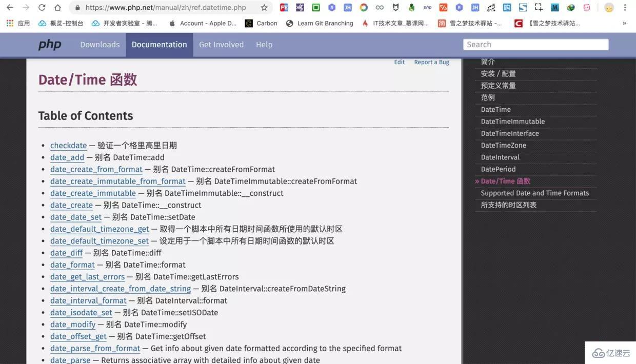636x364 pixels.
Task: Focus the Search input field
Action: [535, 45]
